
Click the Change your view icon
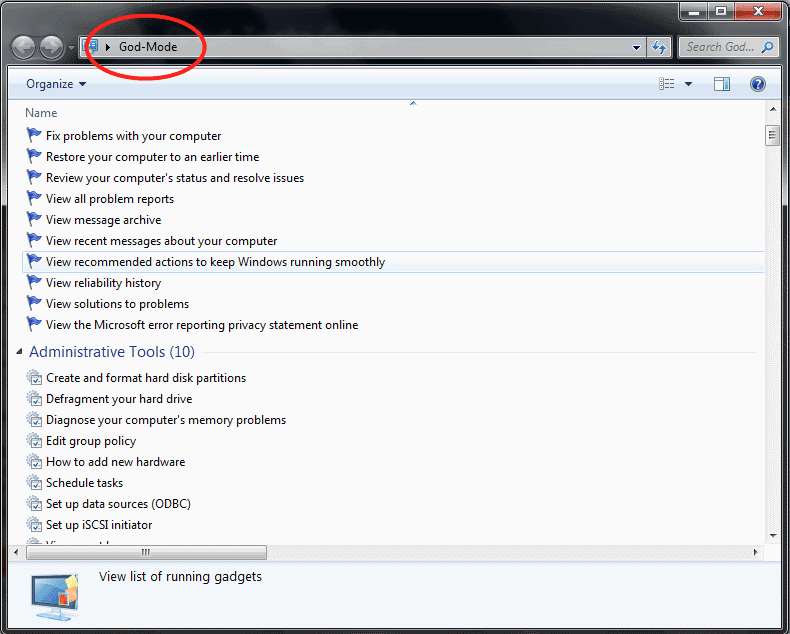[667, 84]
